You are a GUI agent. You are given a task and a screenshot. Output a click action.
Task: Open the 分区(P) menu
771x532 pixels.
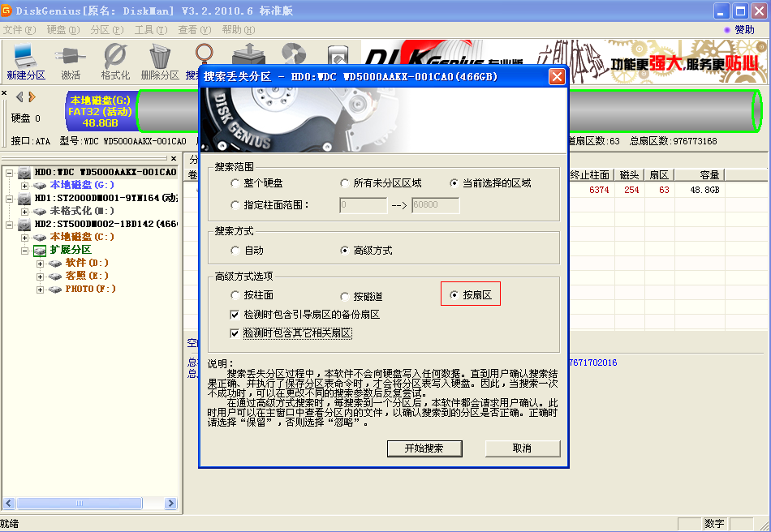(x=107, y=30)
